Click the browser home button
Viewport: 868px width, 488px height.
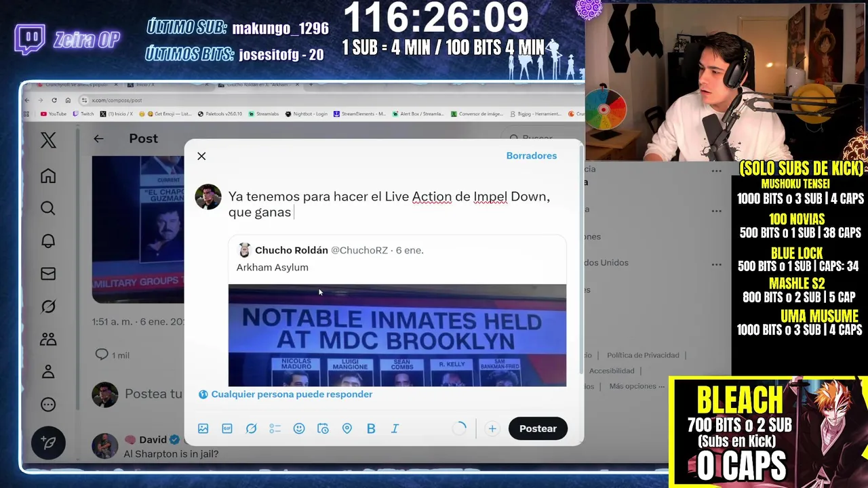pyautogui.click(x=68, y=100)
